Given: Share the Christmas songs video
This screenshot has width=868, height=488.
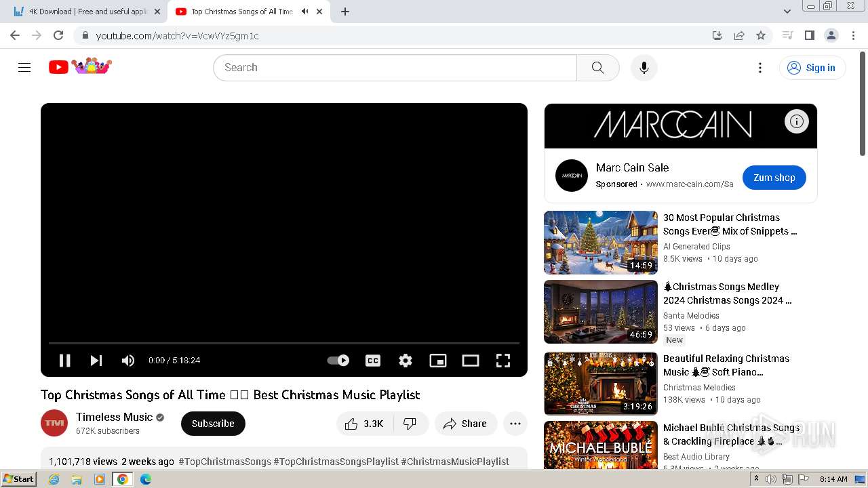Looking at the screenshot, I should tap(465, 424).
